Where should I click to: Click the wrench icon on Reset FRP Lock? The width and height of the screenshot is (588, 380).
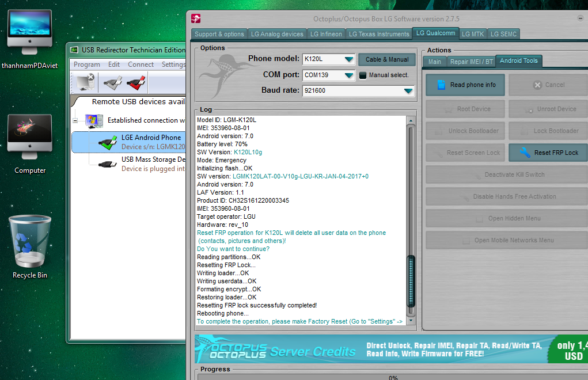pos(525,152)
